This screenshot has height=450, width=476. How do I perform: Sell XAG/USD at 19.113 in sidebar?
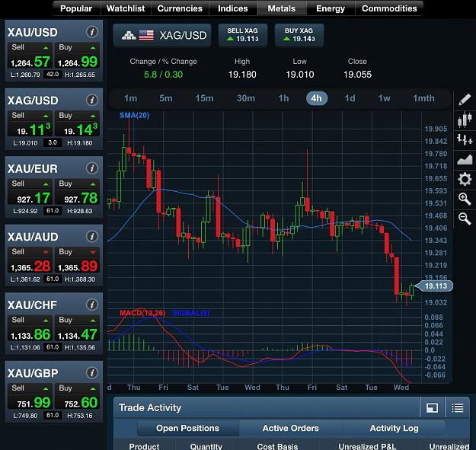(30, 123)
